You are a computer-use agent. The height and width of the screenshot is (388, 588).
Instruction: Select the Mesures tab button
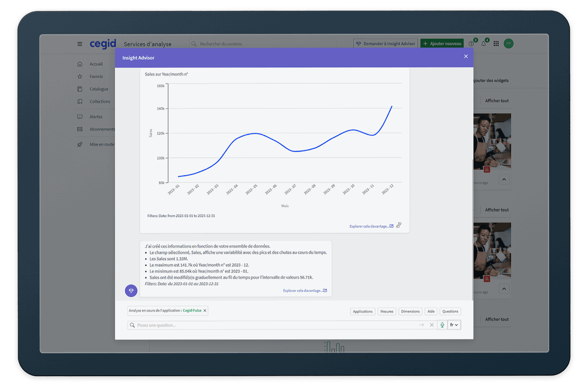[x=387, y=312]
